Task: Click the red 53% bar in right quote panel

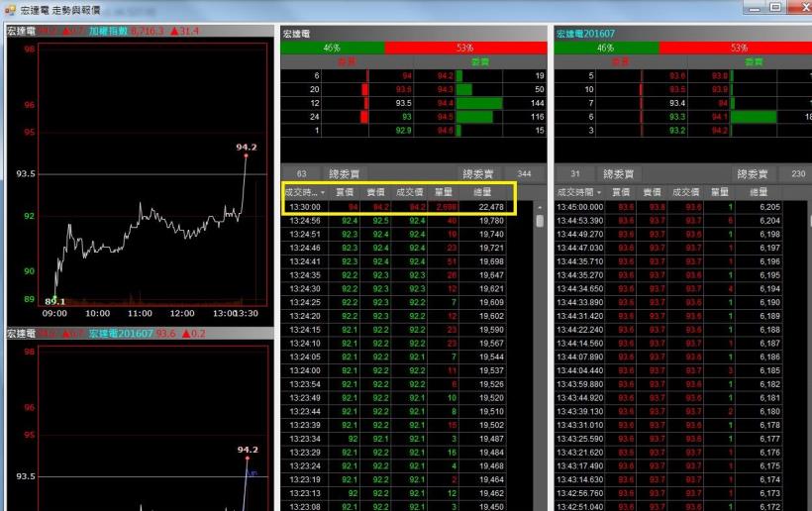Action: pos(739,48)
